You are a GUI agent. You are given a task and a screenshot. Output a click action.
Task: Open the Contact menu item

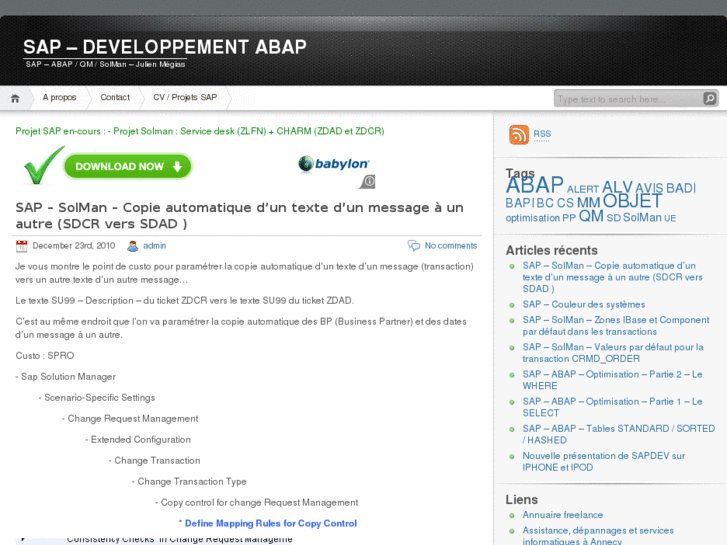[115, 97]
